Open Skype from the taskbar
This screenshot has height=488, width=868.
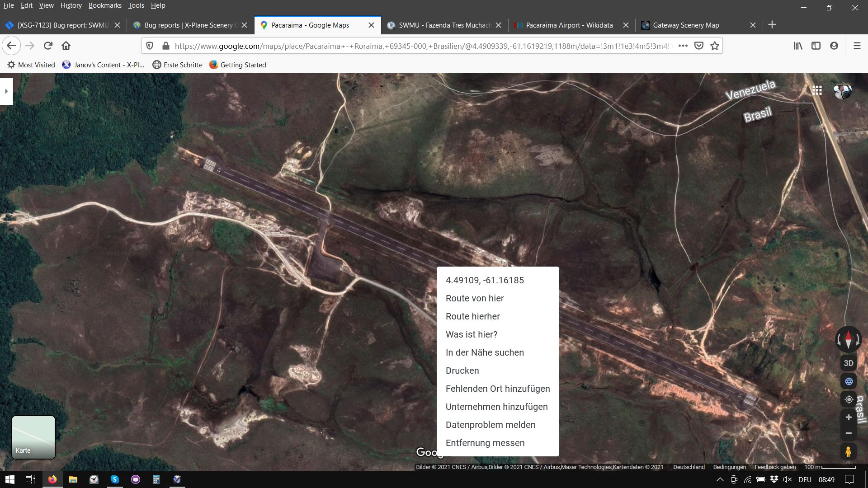tap(115, 479)
